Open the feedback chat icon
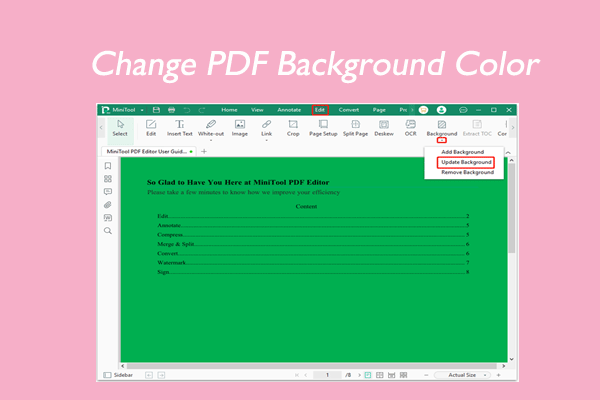 [x=463, y=110]
